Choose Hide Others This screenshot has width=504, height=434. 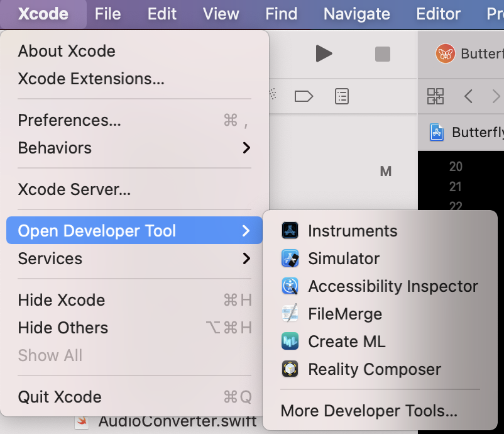(134, 328)
